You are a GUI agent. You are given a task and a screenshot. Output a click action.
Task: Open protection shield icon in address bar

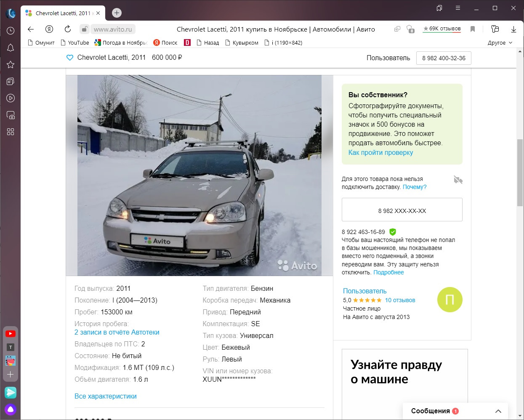410,29
